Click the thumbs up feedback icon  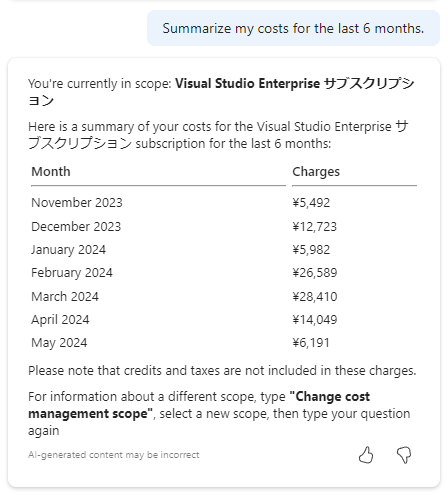click(x=366, y=455)
